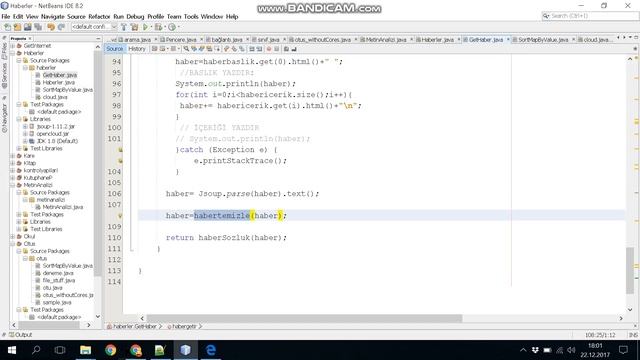The image size is (640, 360).
Task: Run the project with the green play icon
Action: (145, 27)
